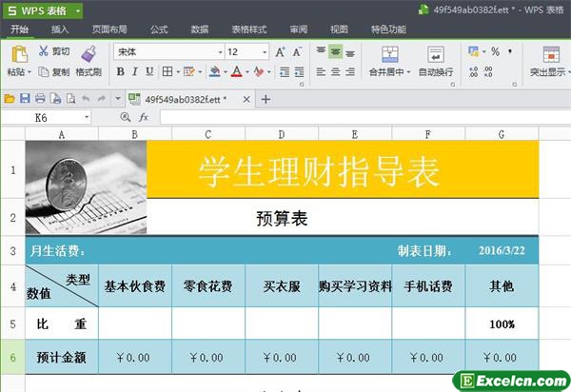Image resolution: width=571 pixels, height=392 pixels.
Task: Select row header 5
Action: pos(12,323)
